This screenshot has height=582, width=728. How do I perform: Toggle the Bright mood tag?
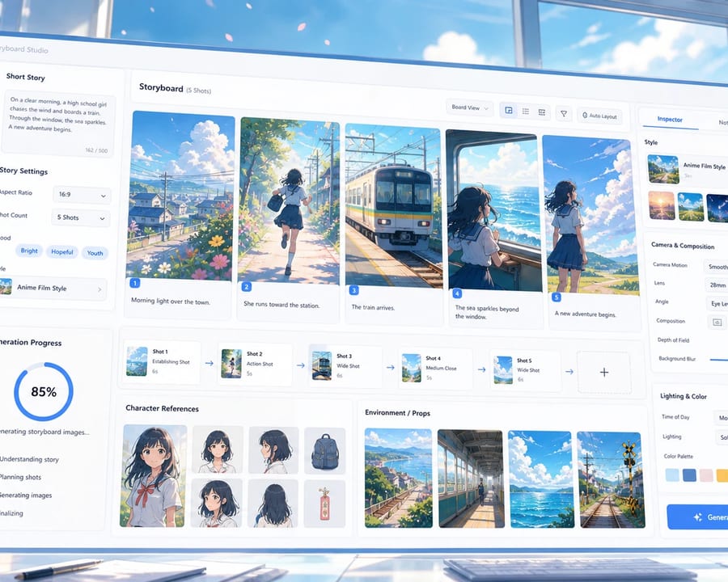coord(29,251)
